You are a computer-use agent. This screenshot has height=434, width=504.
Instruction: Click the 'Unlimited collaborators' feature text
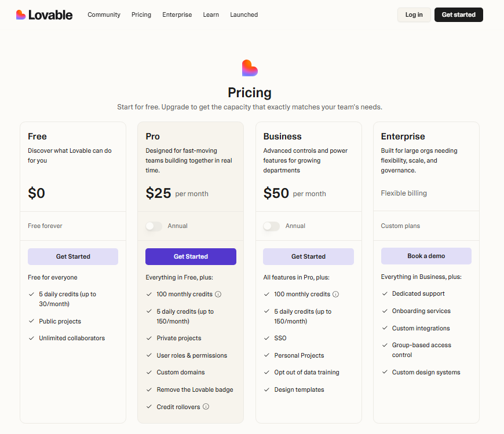click(x=72, y=338)
